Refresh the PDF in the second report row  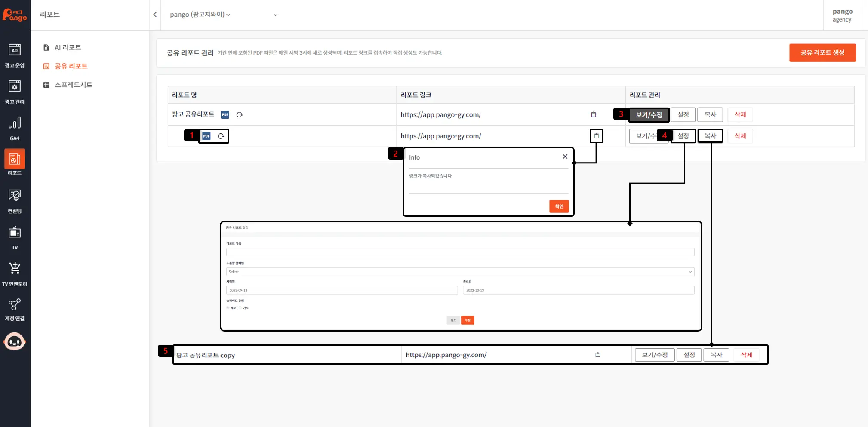[x=221, y=136]
